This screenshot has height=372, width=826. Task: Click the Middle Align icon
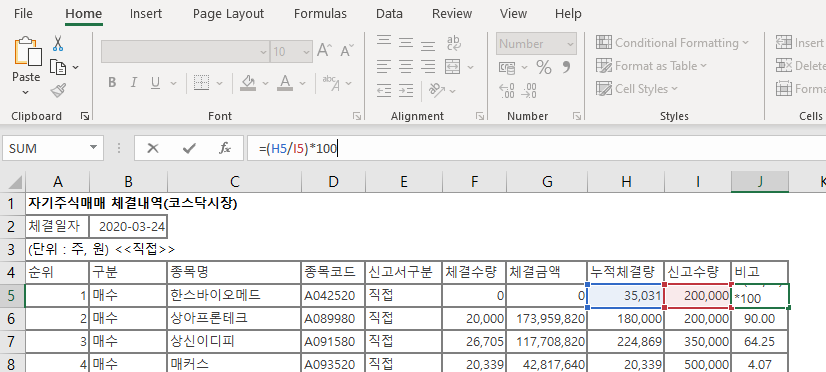click(406, 42)
